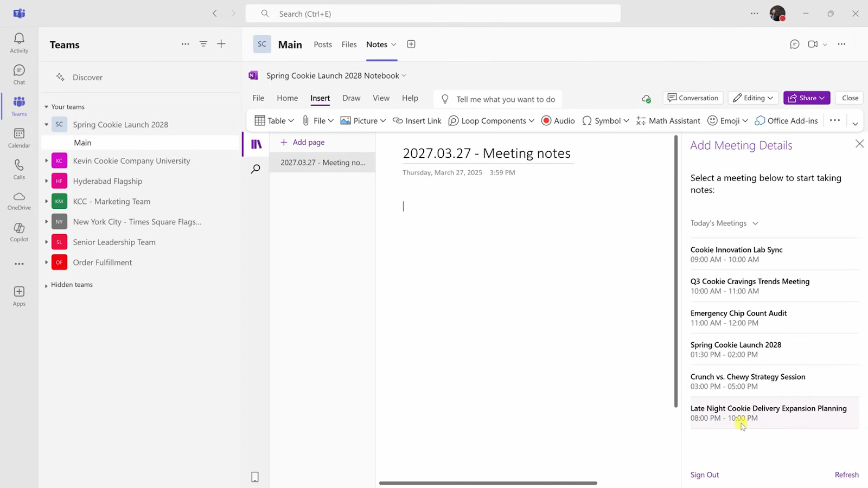This screenshot has width=868, height=488.
Task: Open the Help ribbon tab
Action: point(410,98)
